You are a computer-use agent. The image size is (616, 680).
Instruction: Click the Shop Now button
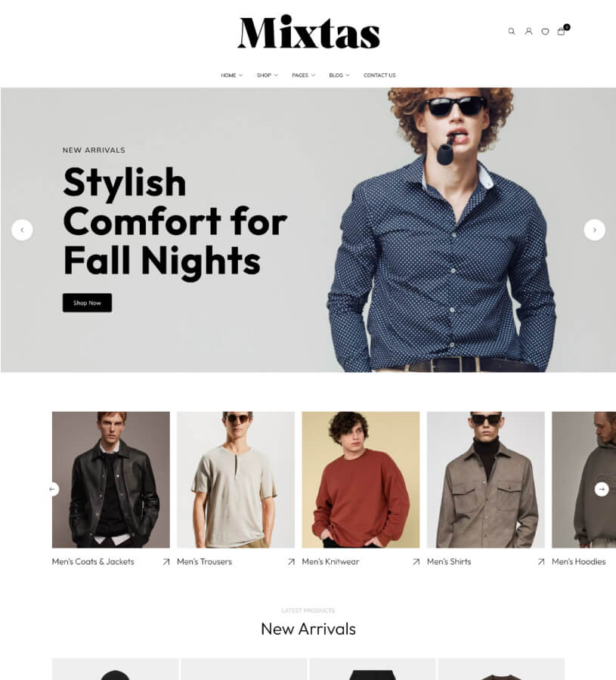point(87,303)
